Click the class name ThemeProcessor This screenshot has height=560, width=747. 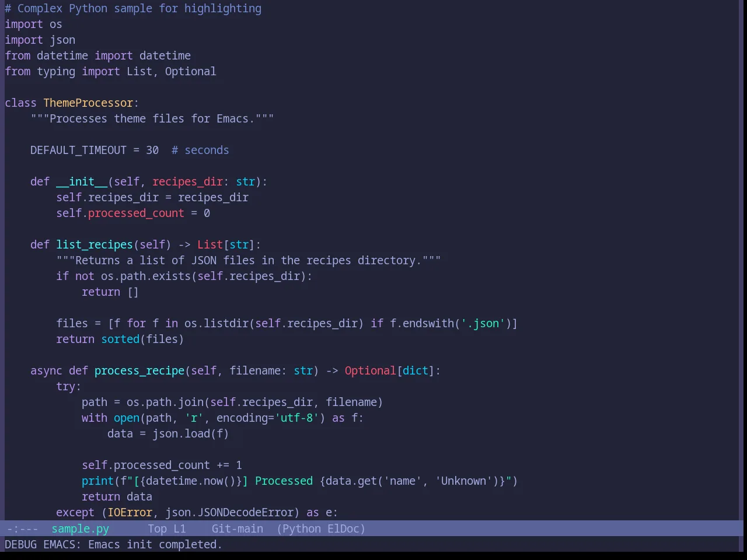click(x=88, y=103)
